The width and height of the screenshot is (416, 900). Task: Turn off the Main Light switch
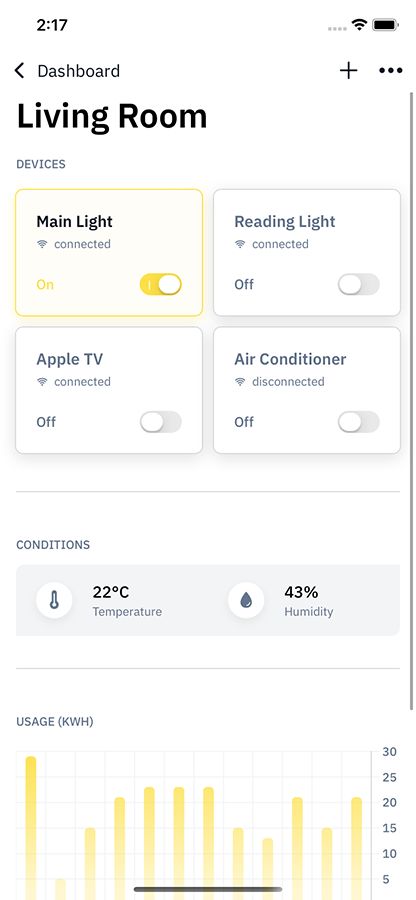161,284
